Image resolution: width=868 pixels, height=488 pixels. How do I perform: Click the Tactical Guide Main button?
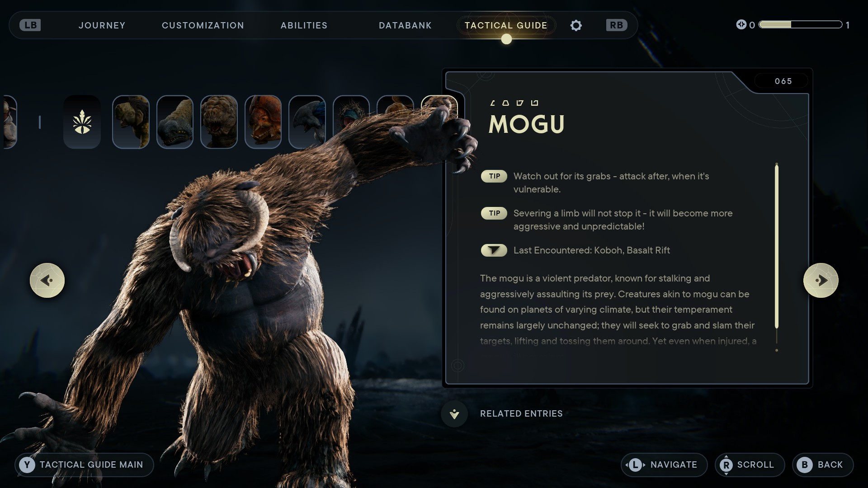tap(84, 465)
